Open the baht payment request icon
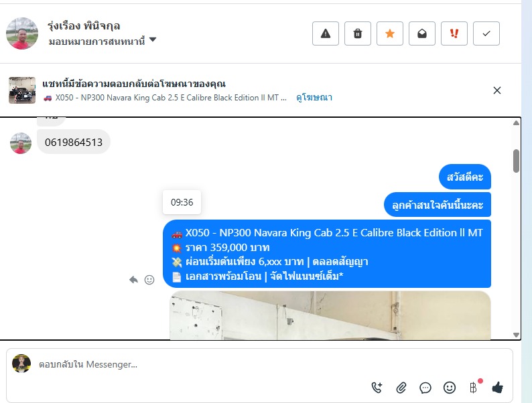The image size is (532, 403). [473, 388]
